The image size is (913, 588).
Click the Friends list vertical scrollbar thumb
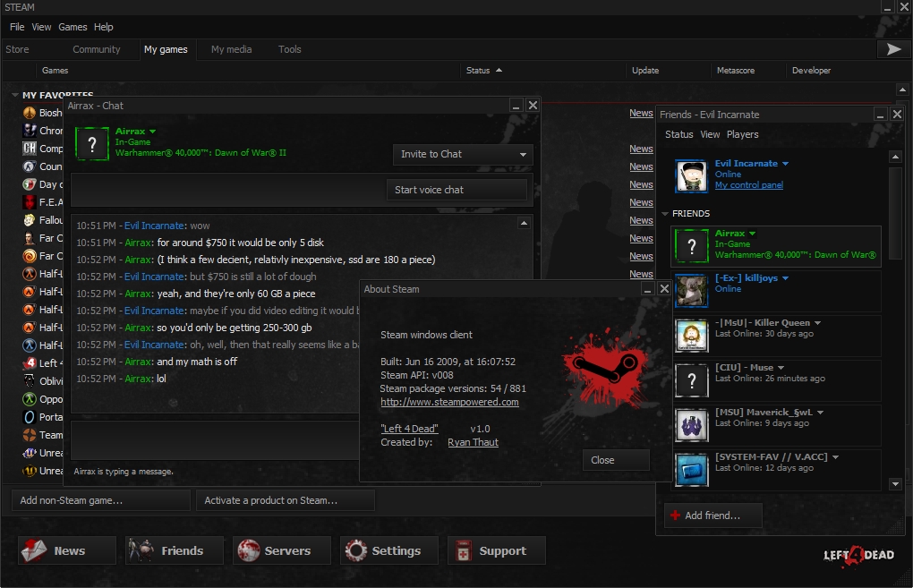(895, 212)
